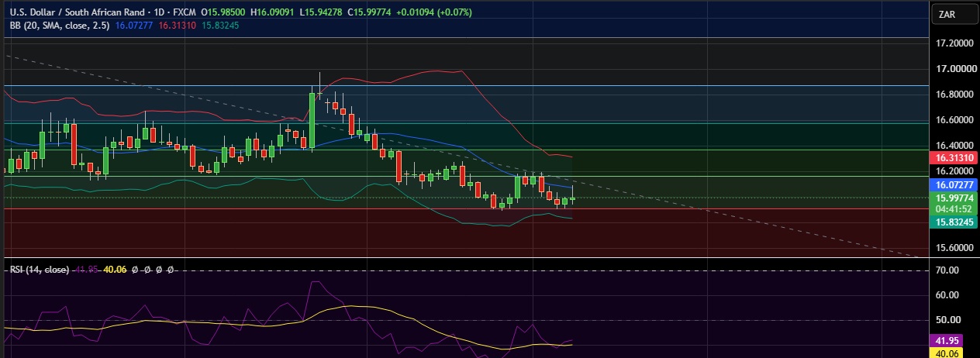
Task: Click the 70.00 level on the RSI scale
Action: (948, 270)
